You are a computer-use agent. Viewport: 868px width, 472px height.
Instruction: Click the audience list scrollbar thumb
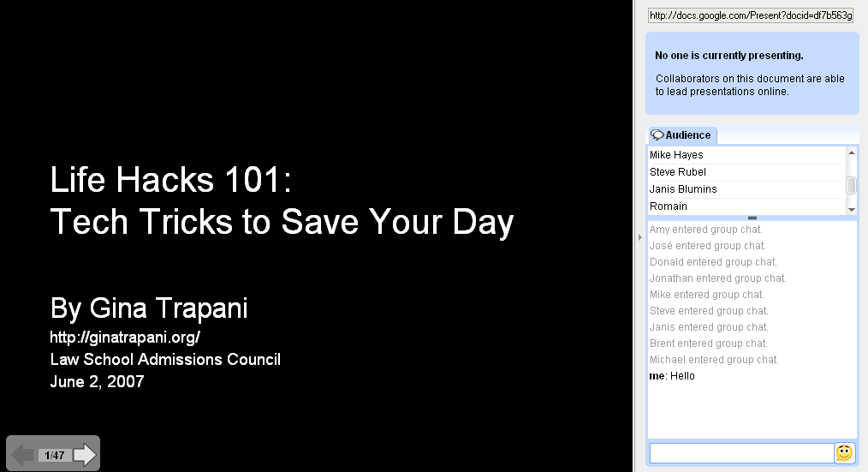tap(852, 185)
